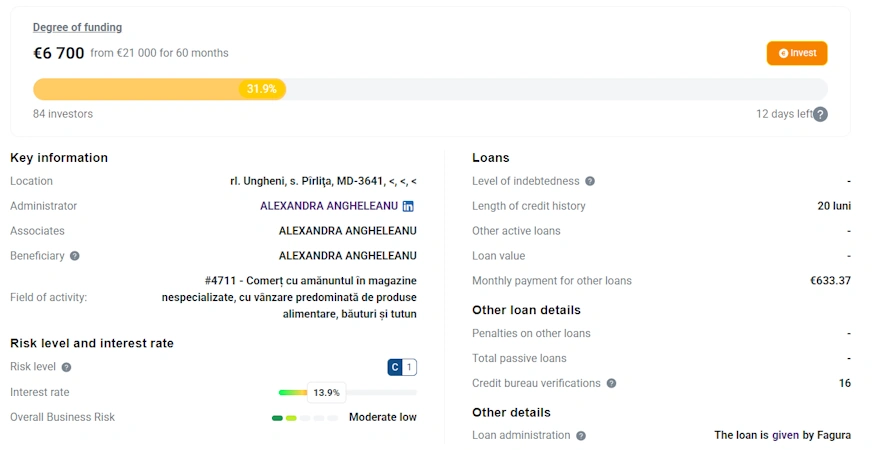The image size is (875, 450).
Task: Click the €6 700 funded amount
Action: click(x=59, y=53)
